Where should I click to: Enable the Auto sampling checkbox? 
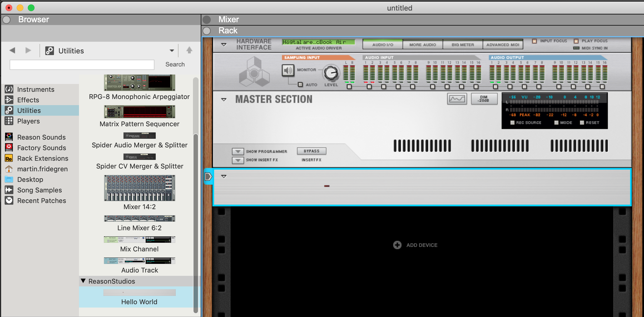(300, 85)
